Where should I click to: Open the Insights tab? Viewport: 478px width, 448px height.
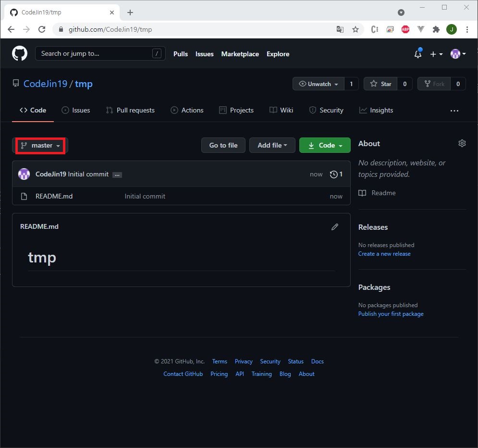coord(376,110)
